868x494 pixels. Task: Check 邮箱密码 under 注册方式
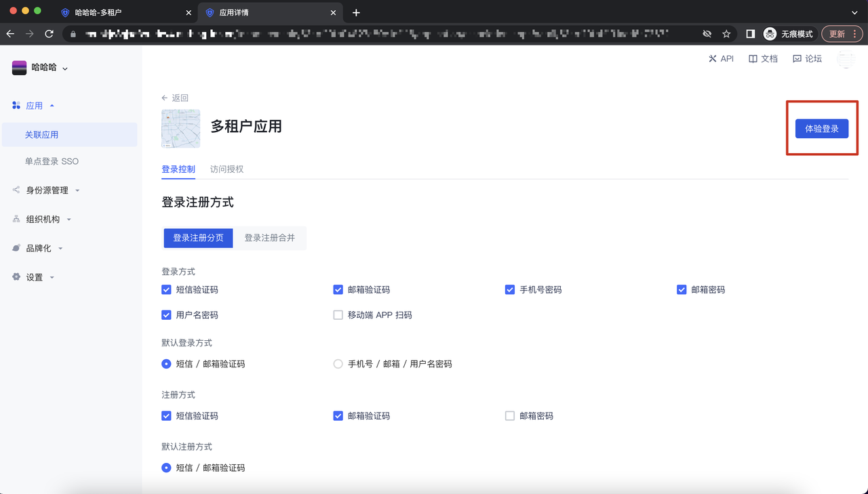510,416
